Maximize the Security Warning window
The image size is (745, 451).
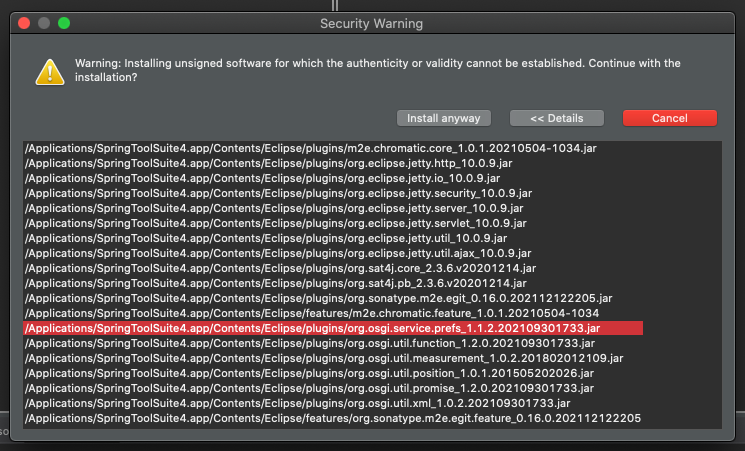coord(64,23)
